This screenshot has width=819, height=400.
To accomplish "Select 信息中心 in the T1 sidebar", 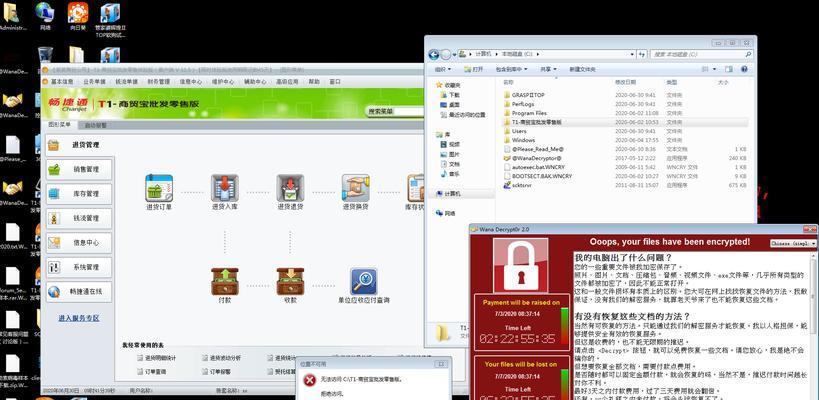I will [x=79, y=243].
